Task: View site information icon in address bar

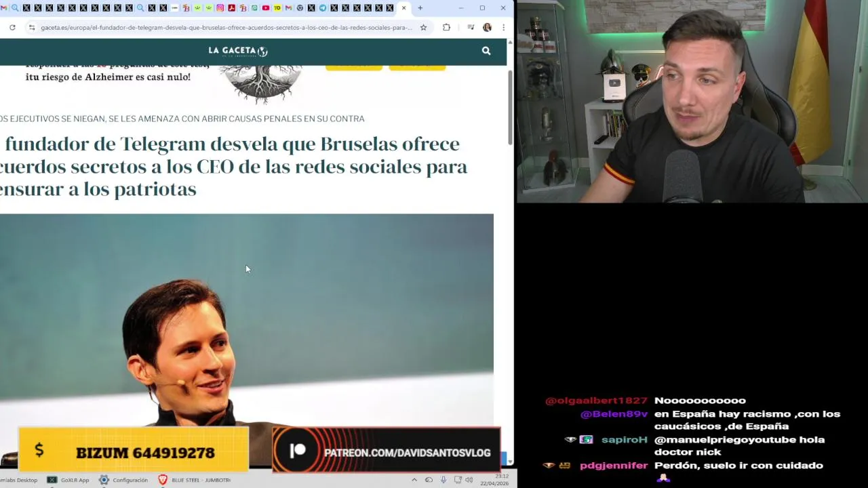Action: [x=31, y=27]
